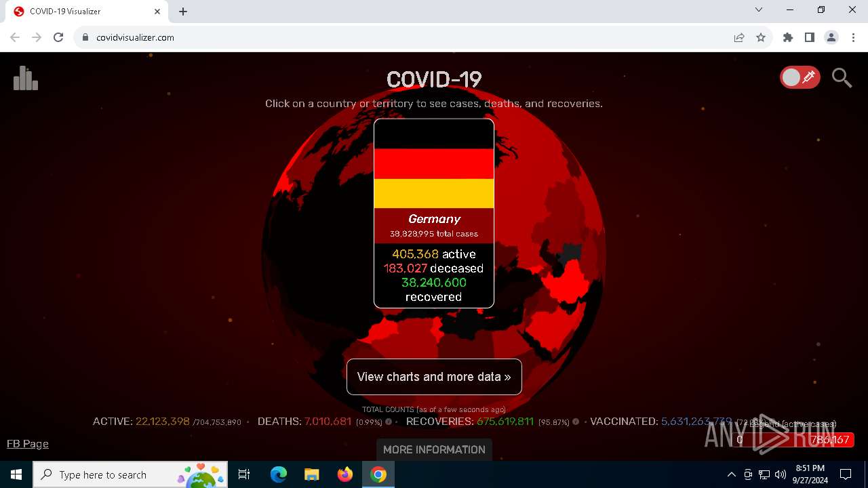
Task: Launch Microsoft Edge from taskbar
Action: pos(279,474)
